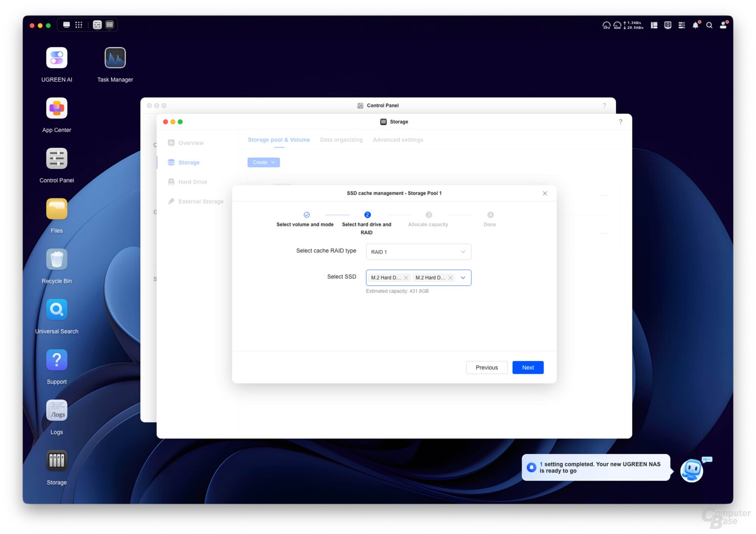The image size is (756, 534).
Task: Open the second row more-options menu
Action: coord(604,233)
